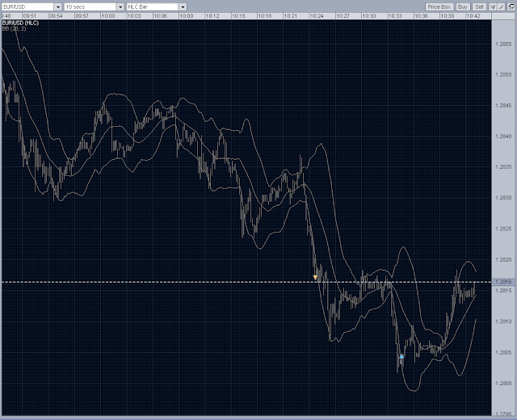Click the 1.2805 price axis label
Screen dimensions: 517x420
[x=503, y=352]
